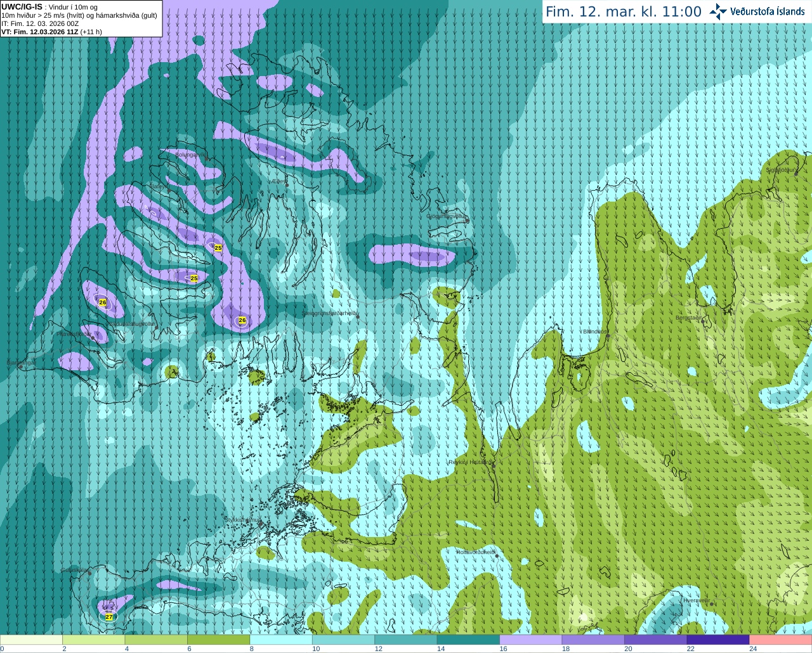Screen dimensions: 812x653
Task: Click the Veðurstofa Íslands logo icon
Action: coord(717,11)
